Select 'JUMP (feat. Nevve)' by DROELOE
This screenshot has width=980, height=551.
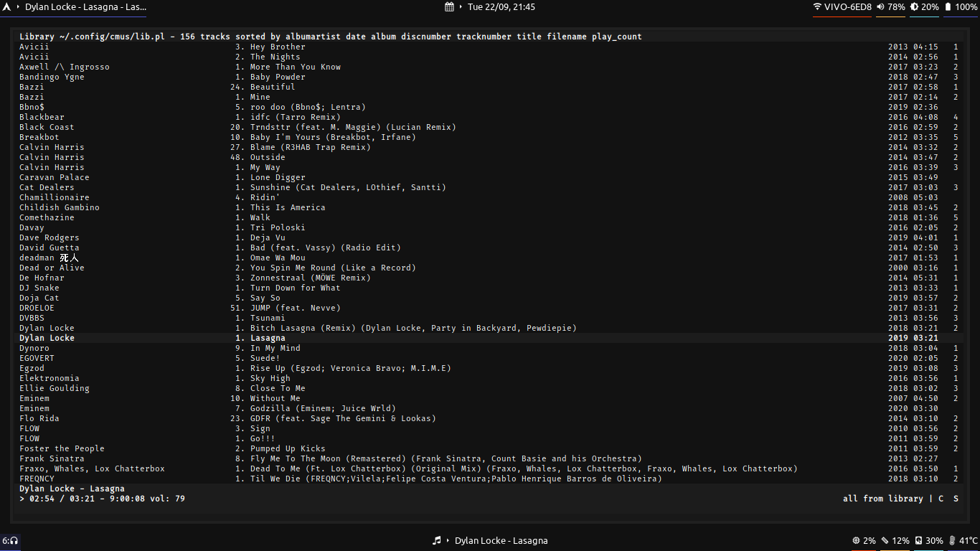pyautogui.click(x=490, y=308)
